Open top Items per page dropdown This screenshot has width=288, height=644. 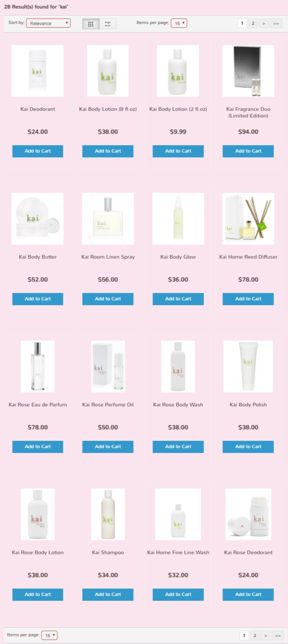(179, 23)
